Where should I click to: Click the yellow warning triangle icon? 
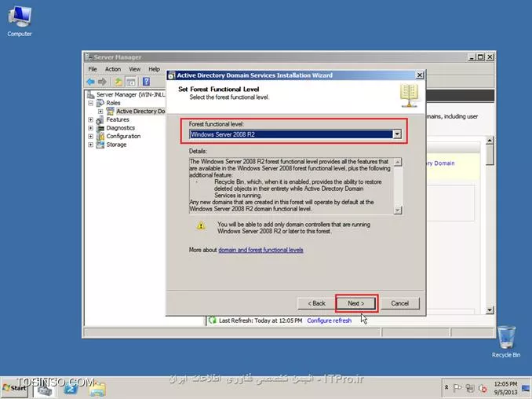click(x=201, y=225)
